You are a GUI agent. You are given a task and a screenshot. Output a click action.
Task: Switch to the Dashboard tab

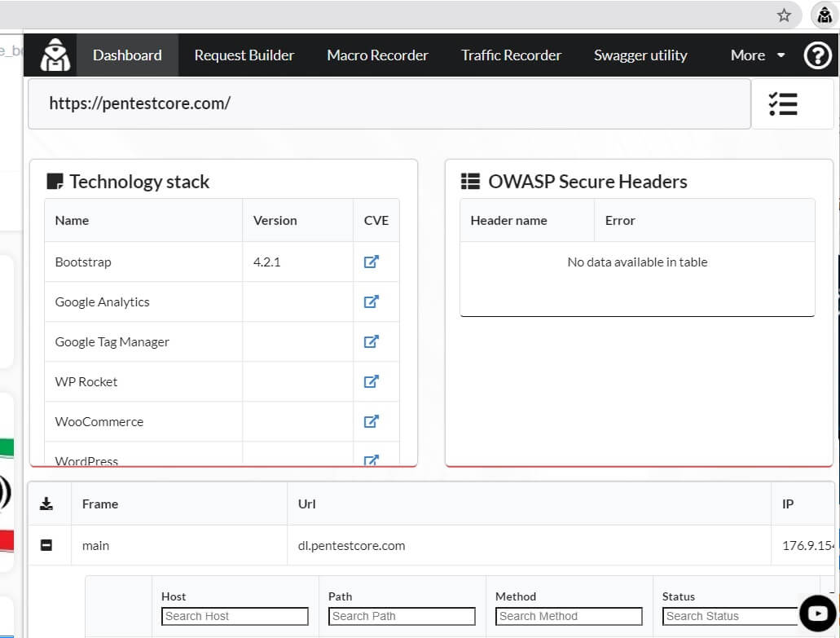[x=127, y=55]
